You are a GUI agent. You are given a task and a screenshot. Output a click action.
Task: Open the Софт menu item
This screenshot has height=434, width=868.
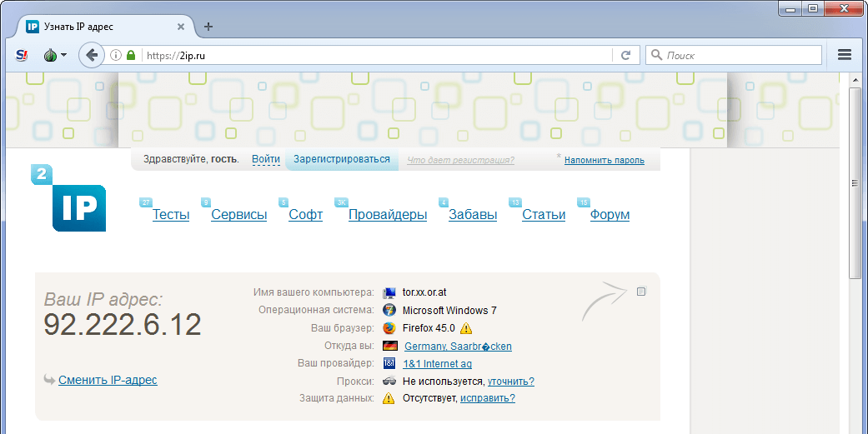[x=305, y=215]
